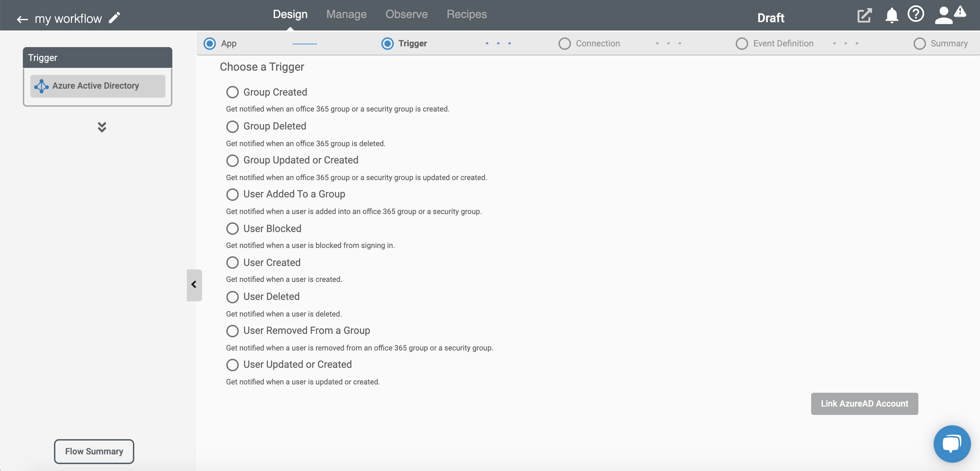This screenshot has width=980, height=471.
Task: Select the Group Deleted trigger
Action: (x=232, y=126)
